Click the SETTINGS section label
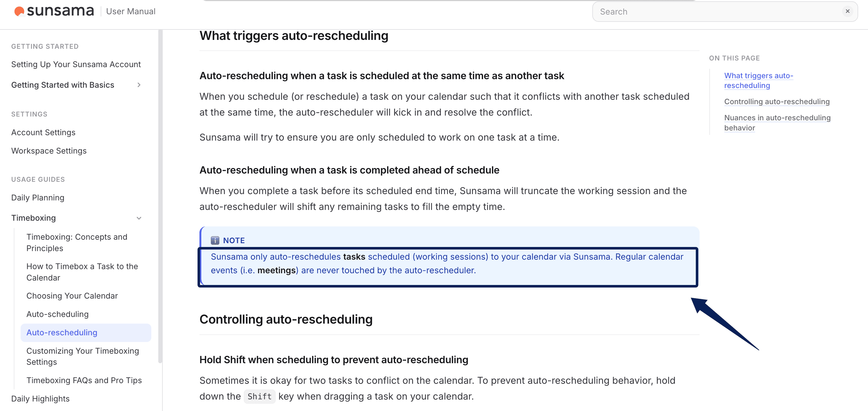The width and height of the screenshot is (868, 411). [29, 114]
